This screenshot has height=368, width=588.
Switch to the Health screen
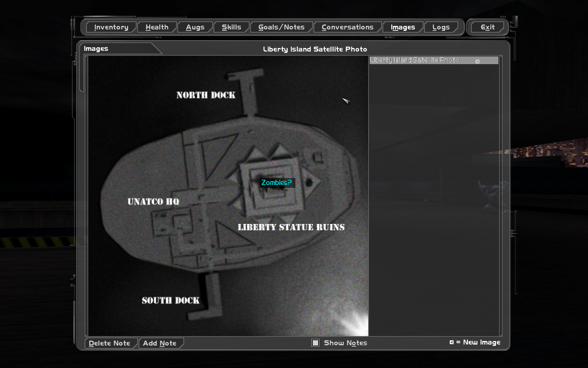click(157, 27)
